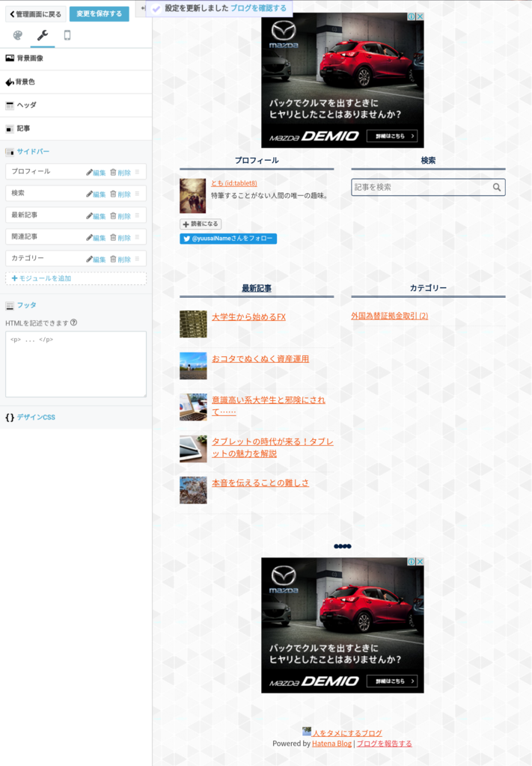Image resolution: width=532 pixels, height=766 pixels.
Task: Open article 意識高い系大学生と邪険にされて
Action: tap(268, 406)
